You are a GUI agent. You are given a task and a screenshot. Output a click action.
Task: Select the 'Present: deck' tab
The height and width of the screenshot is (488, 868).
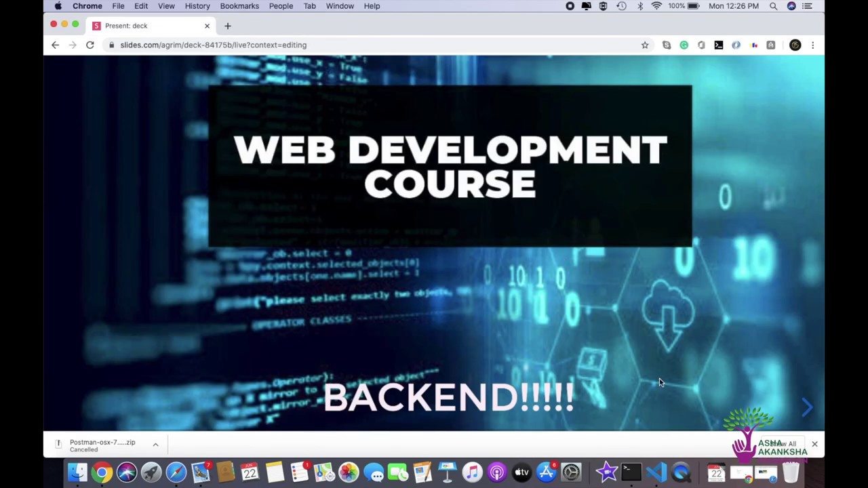tap(151, 26)
